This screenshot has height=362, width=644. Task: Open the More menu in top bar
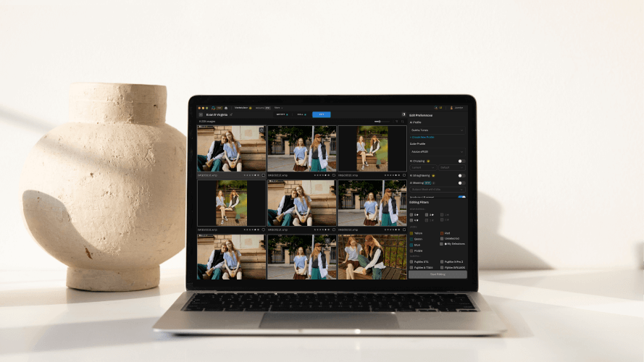[278, 107]
